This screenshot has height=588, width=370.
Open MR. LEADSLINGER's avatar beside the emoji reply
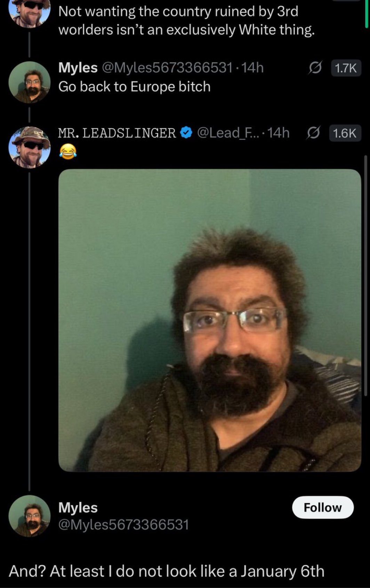[x=30, y=147]
